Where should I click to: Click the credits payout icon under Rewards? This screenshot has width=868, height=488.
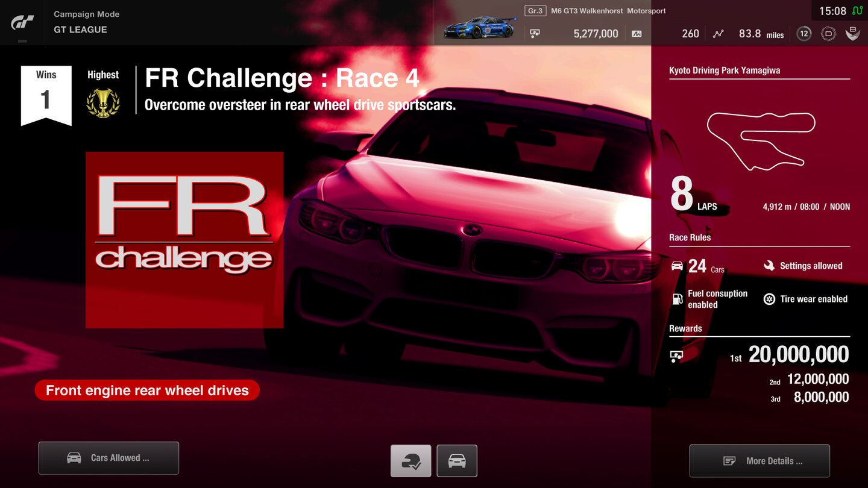677,355
